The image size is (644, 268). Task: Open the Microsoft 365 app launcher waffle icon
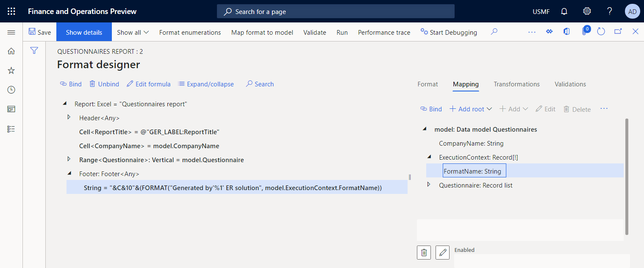pos(11,11)
